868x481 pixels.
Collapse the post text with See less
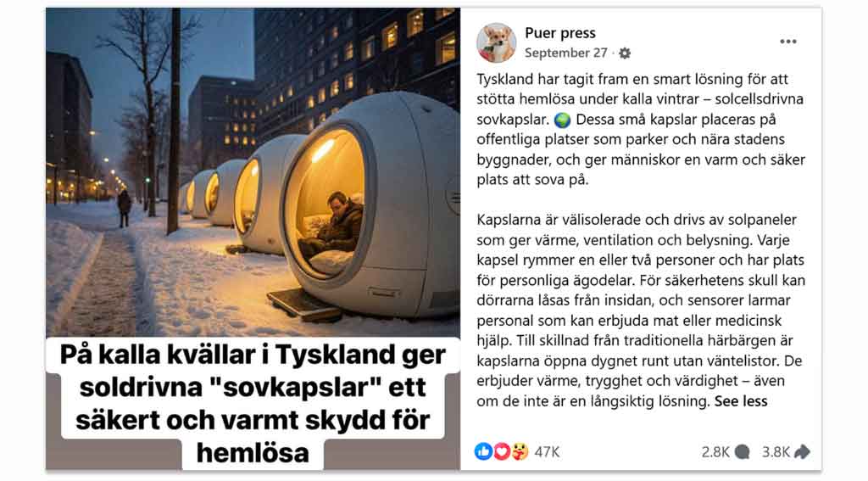(x=741, y=401)
